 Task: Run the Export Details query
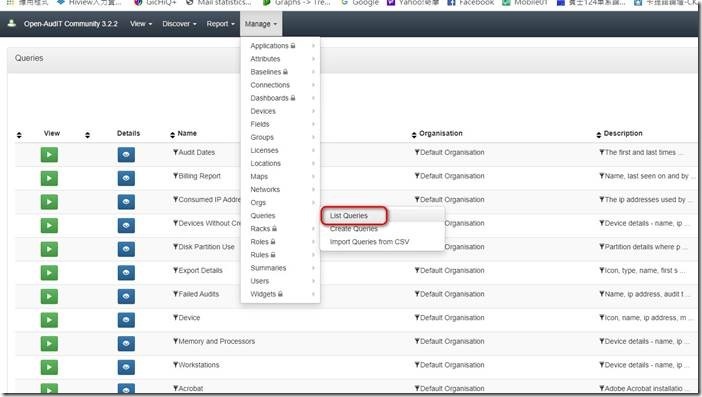(49, 273)
